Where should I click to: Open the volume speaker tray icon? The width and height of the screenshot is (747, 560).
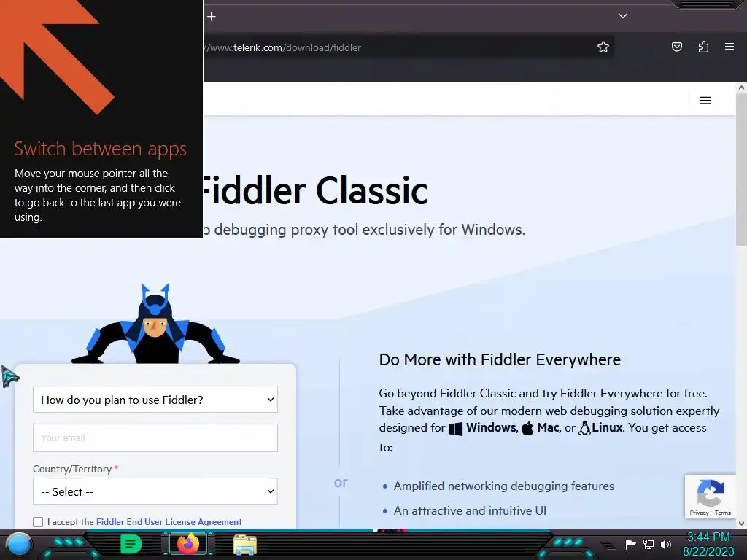tap(666, 544)
